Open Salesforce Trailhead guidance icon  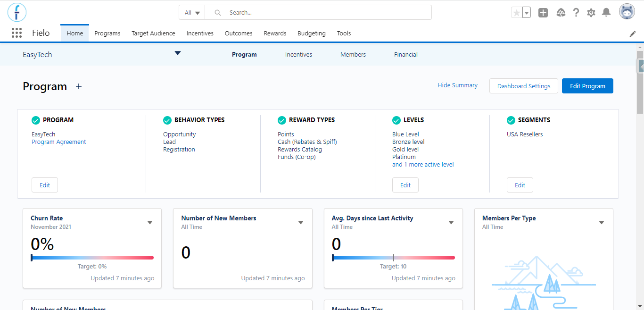(x=561, y=13)
